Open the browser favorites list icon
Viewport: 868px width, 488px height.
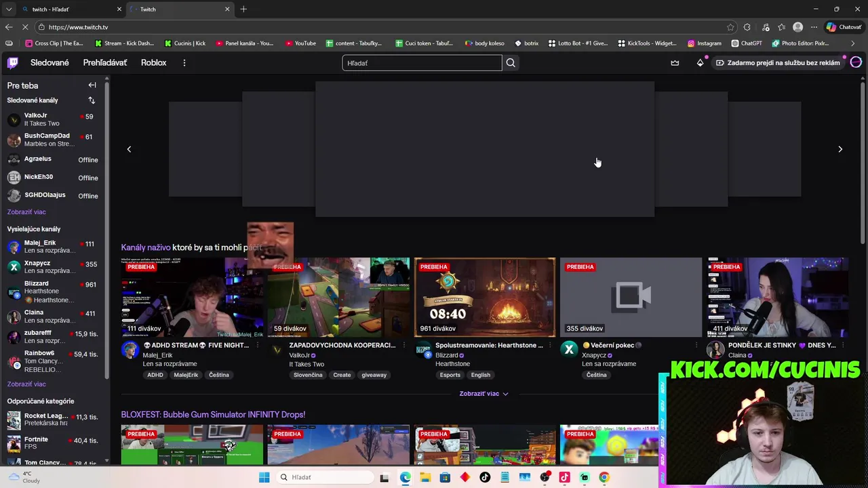click(782, 27)
